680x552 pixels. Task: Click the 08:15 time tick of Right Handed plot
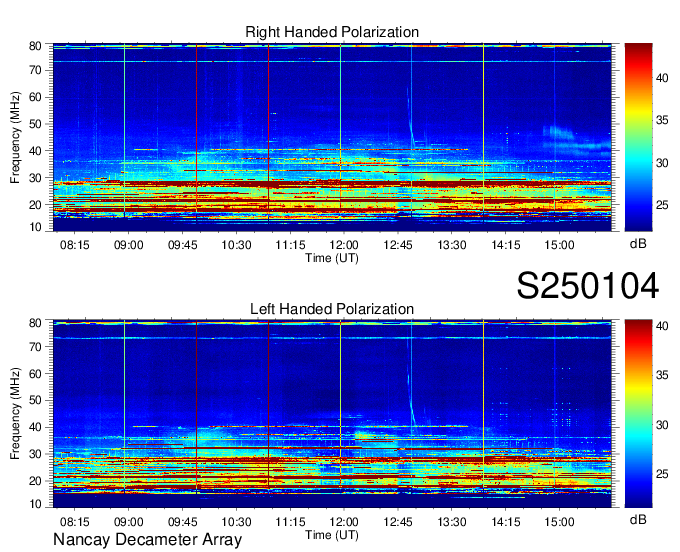point(75,245)
